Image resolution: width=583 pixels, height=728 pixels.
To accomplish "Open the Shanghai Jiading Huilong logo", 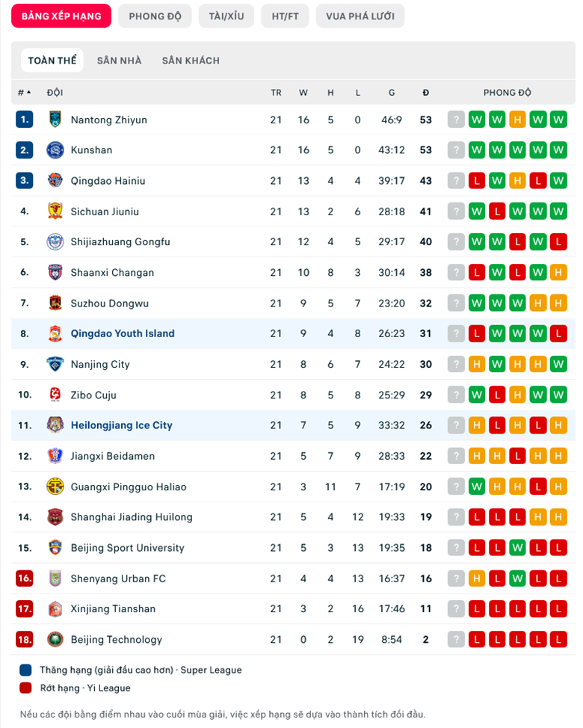I will click(55, 516).
